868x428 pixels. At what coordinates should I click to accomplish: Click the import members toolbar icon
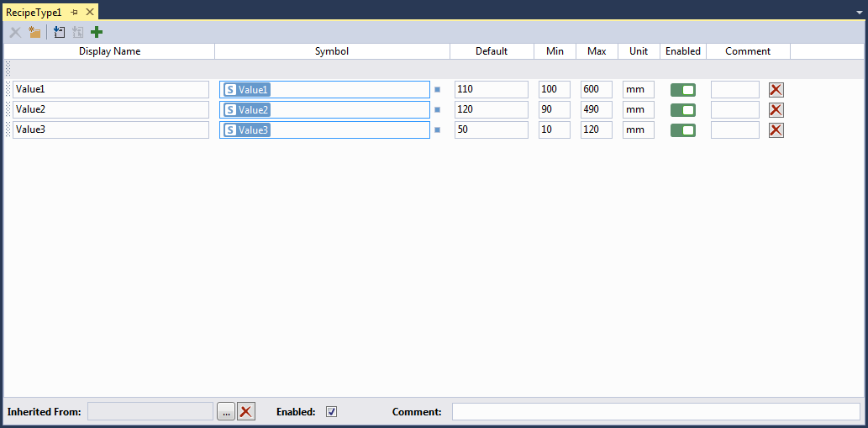coord(59,33)
